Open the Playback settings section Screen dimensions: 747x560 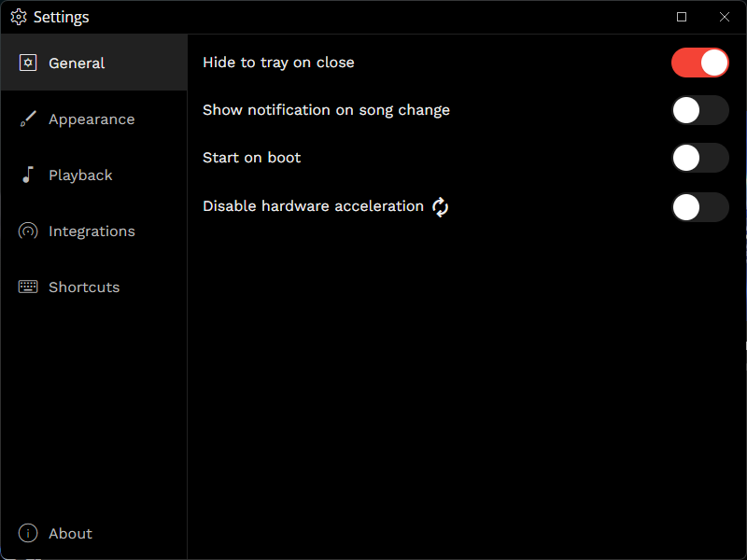[x=80, y=175]
